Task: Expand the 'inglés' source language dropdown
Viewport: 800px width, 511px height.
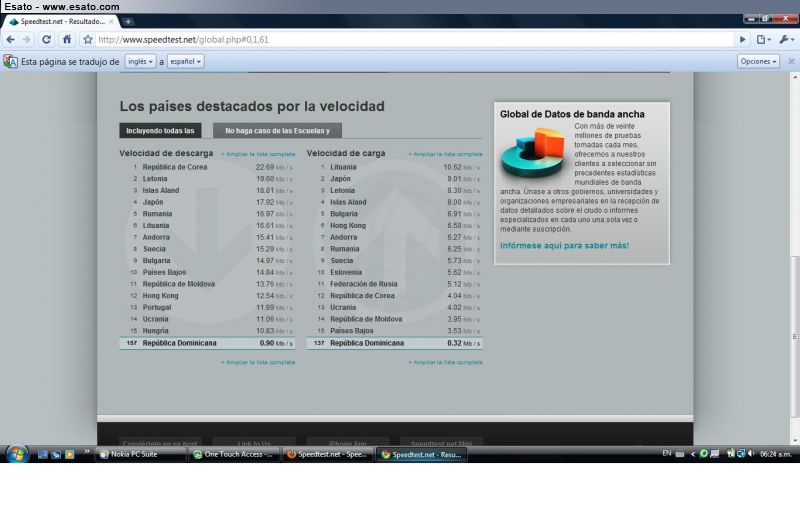Action: 140,61
